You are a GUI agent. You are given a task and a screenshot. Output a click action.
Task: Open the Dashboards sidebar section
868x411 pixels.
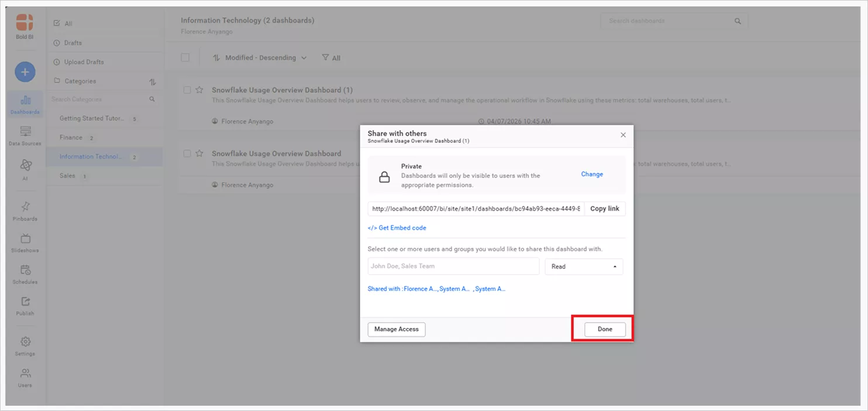coord(25,105)
